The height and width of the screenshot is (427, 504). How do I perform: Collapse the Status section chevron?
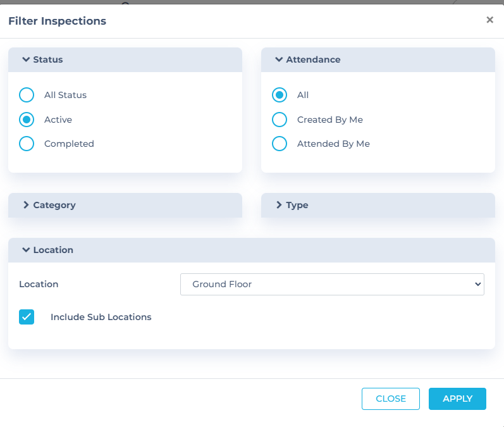[26, 59]
